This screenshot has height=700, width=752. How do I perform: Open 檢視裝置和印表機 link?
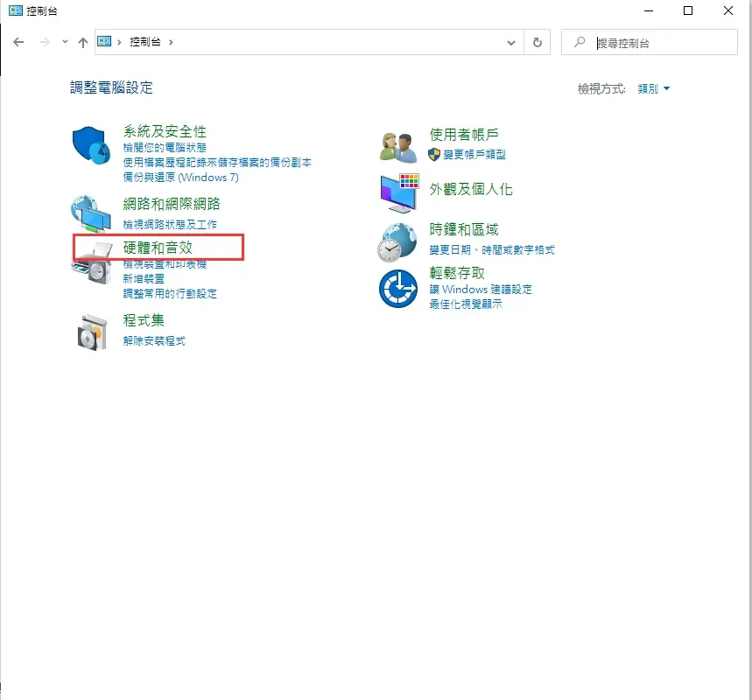pos(165,264)
